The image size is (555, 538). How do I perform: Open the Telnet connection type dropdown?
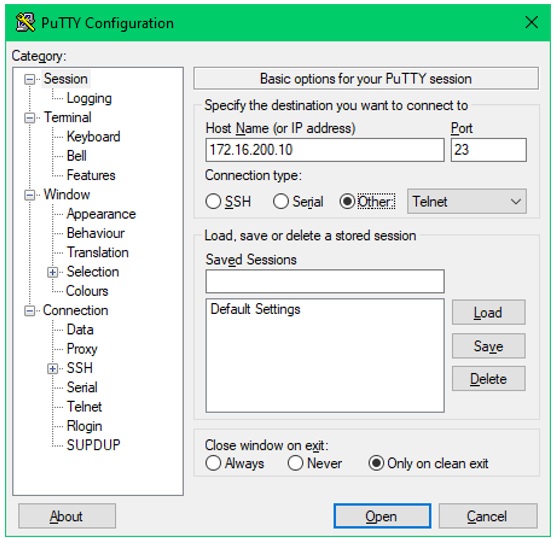467,201
